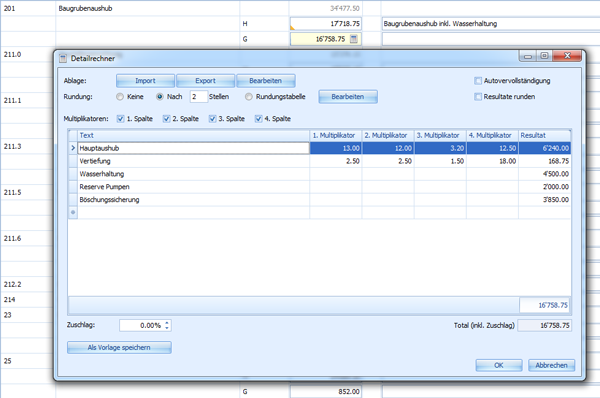Screen dimensions: 600x398
Task: Click the 852.00 field in the background sheet
Action: pos(326,391)
